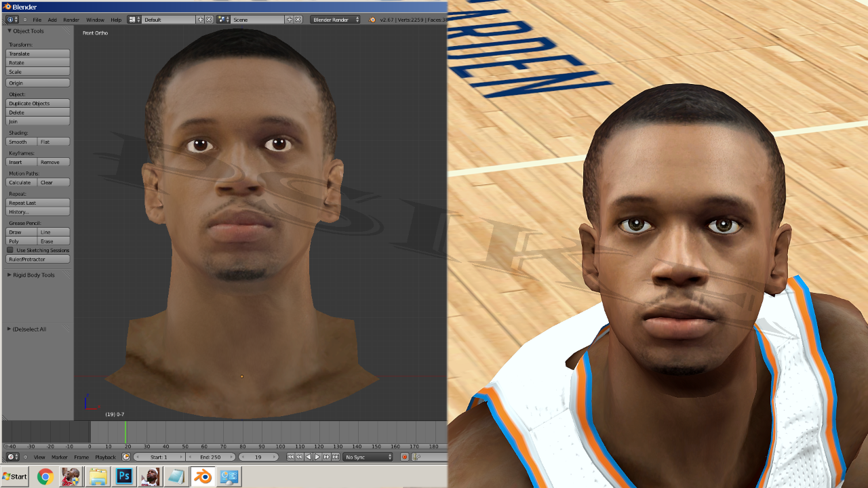This screenshot has height=488, width=868.
Task: Toggle the preview range clock icon
Action: pyautogui.click(x=125, y=457)
